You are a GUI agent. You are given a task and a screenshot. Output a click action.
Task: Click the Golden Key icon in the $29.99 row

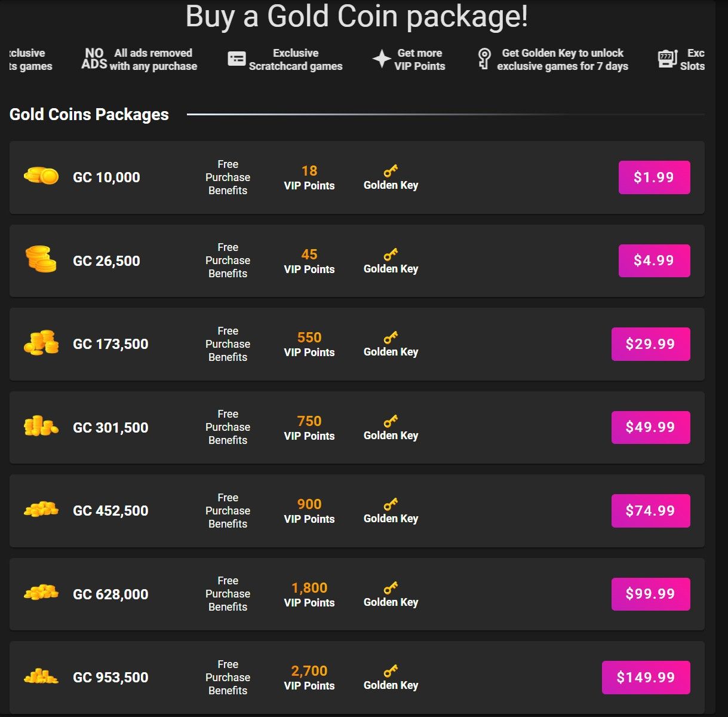pyautogui.click(x=391, y=338)
